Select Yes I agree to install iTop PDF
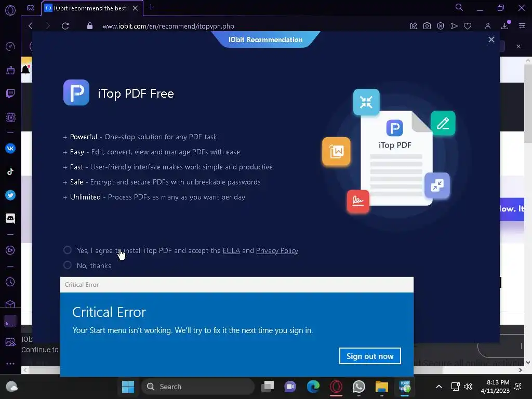 pyautogui.click(x=68, y=250)
